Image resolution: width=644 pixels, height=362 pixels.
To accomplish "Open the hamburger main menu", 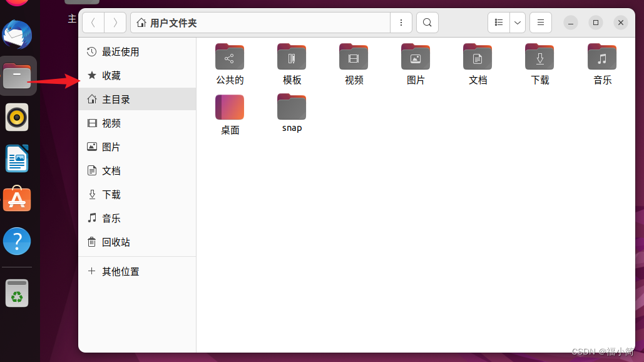I will pyautogui.click(x=541, y=23).
